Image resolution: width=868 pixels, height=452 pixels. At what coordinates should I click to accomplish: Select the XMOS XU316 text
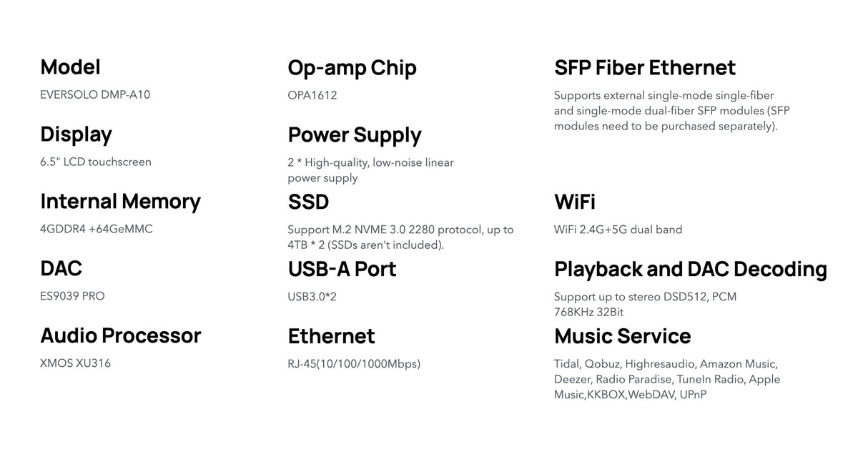(x=76, y=363)
